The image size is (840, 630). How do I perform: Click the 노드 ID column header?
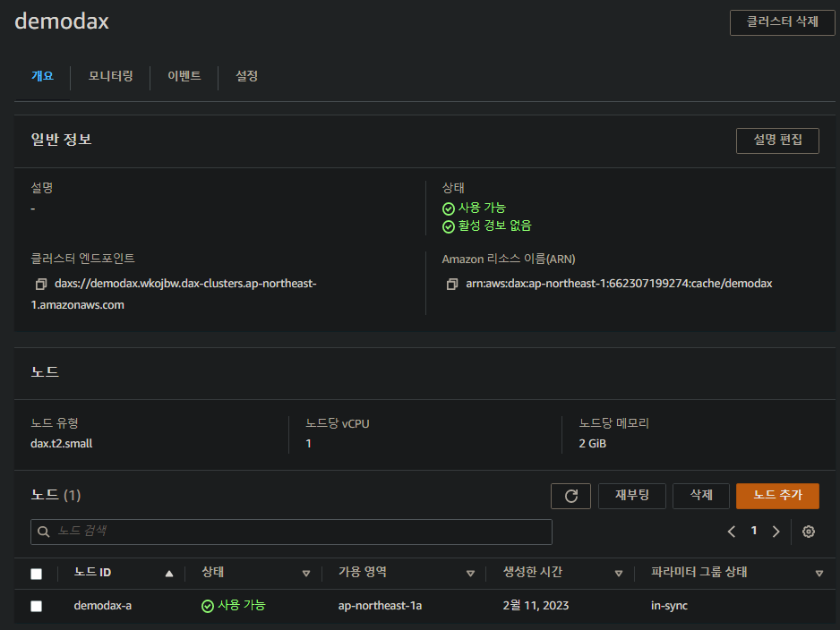point(92,573)
